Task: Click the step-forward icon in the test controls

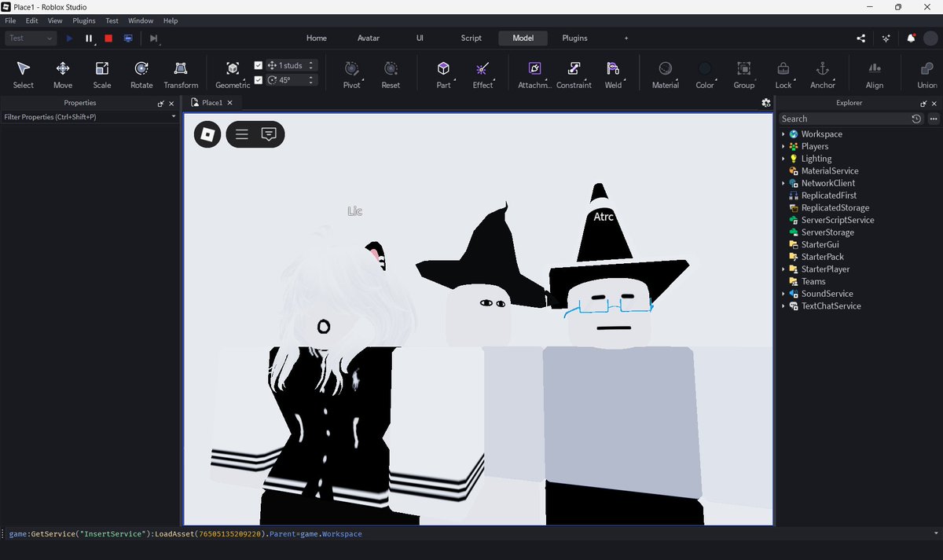Action: click(154, 38)
